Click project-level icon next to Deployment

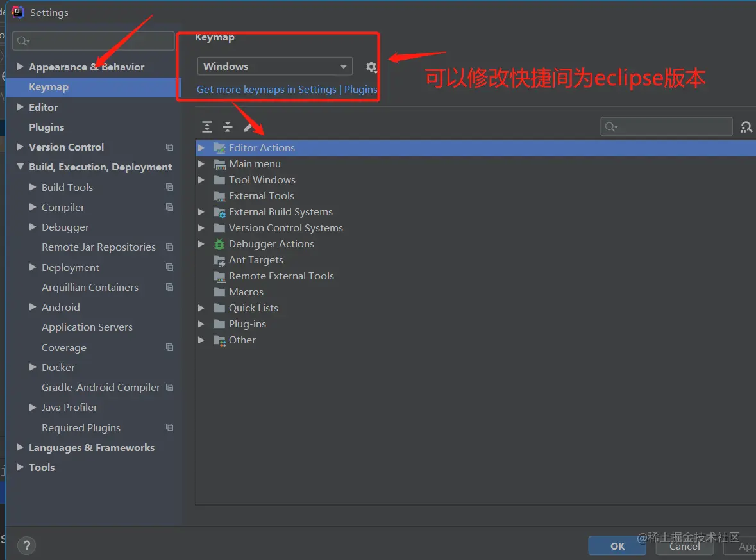click(x=169, y=267)
